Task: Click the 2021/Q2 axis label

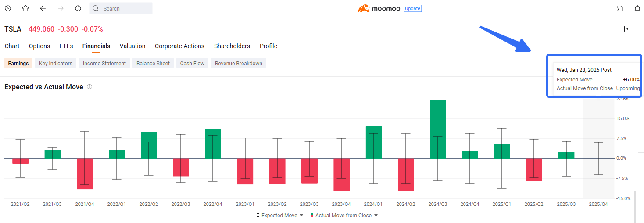Action: pyautogui.click(x=20, y=204)
